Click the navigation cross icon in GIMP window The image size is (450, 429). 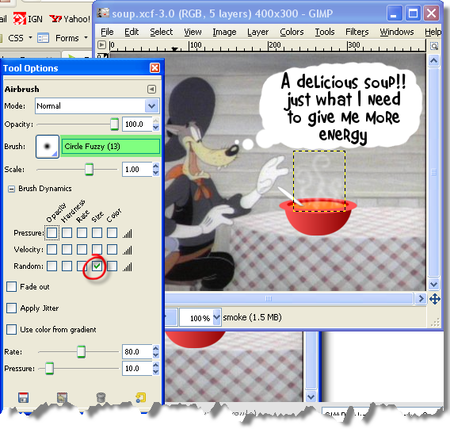[x=435, y=299]
